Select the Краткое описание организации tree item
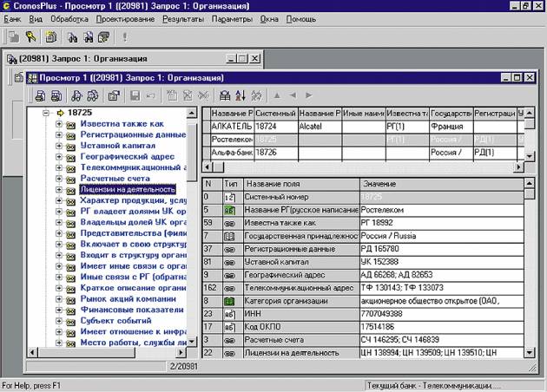The width and height of the screenshot is (547, 392). 133,288
